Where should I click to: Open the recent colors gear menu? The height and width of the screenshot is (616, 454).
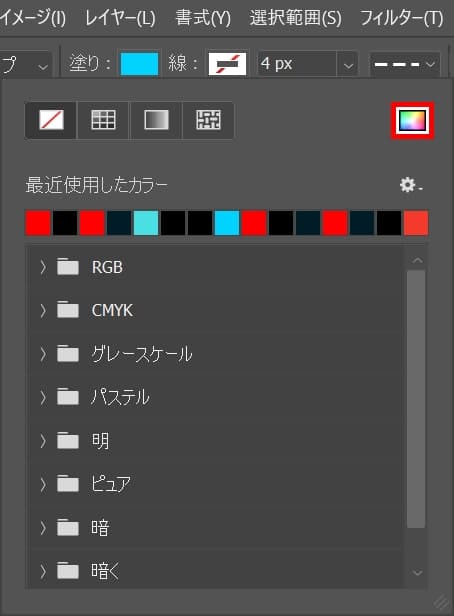coord(410,185)
